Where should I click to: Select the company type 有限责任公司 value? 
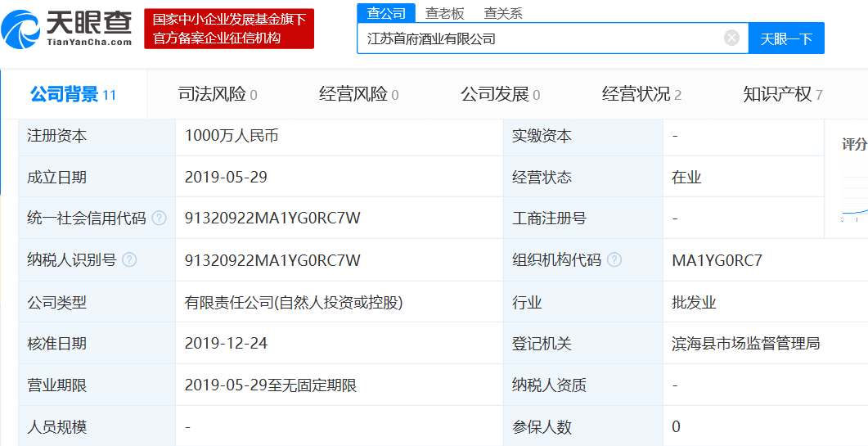294,302
